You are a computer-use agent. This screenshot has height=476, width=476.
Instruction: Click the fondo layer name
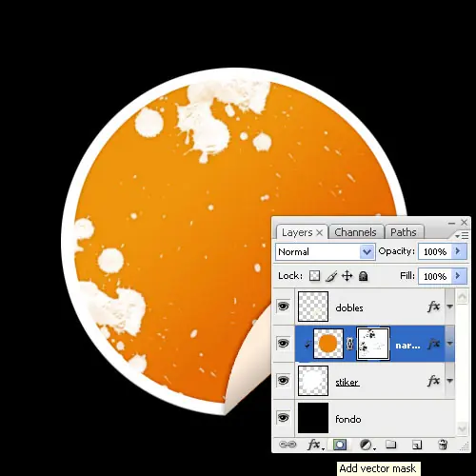click(348, 419)
